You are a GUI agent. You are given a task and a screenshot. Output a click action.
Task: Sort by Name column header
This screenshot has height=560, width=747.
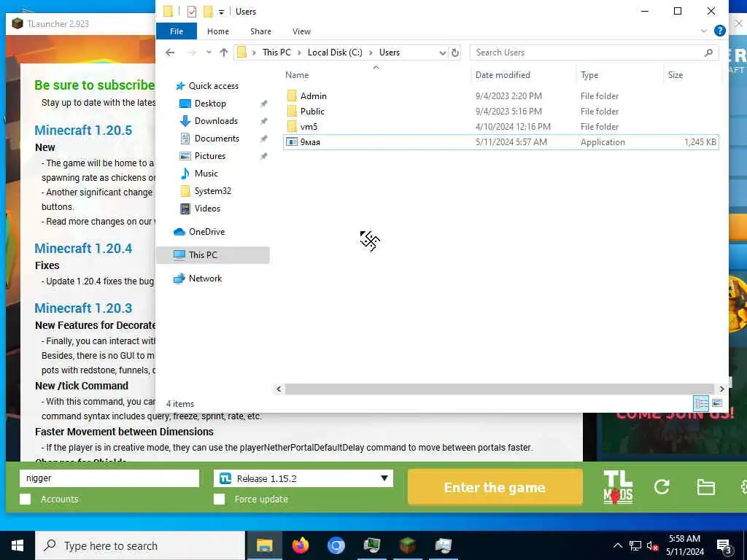point(297,75)
